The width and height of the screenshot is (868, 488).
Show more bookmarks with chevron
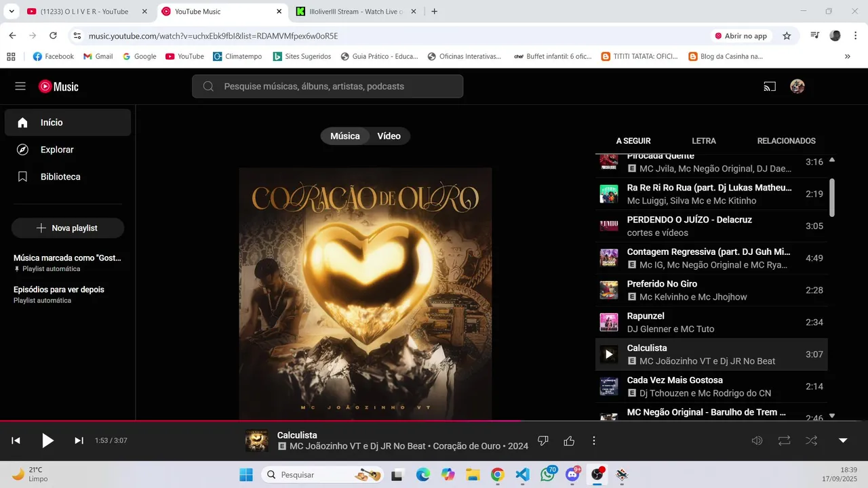pos(847,56)
